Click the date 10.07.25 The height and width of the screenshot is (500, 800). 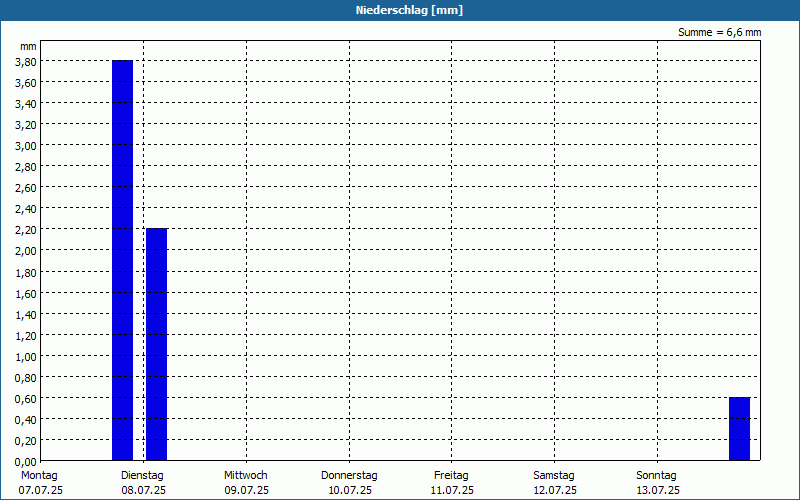click(349, 491)
